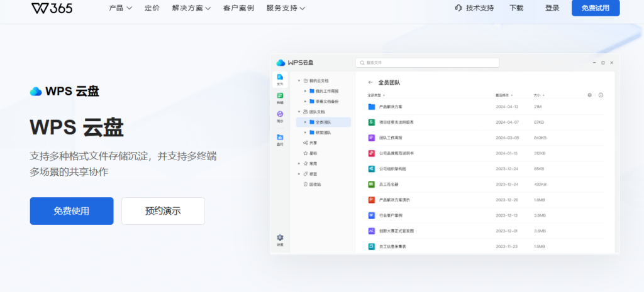Image resolution: width=644 pixels, height=292 pixels.
Task: Click the 公司品牌规范说明书 file name
Action: click(x=396, y=153)
